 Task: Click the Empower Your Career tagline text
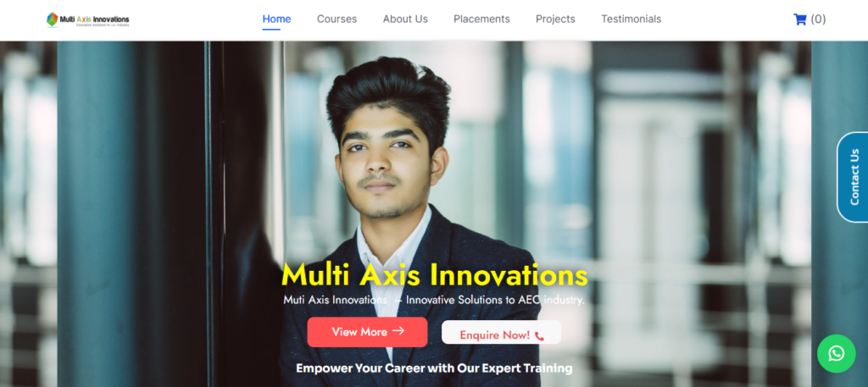click(434, 368)
